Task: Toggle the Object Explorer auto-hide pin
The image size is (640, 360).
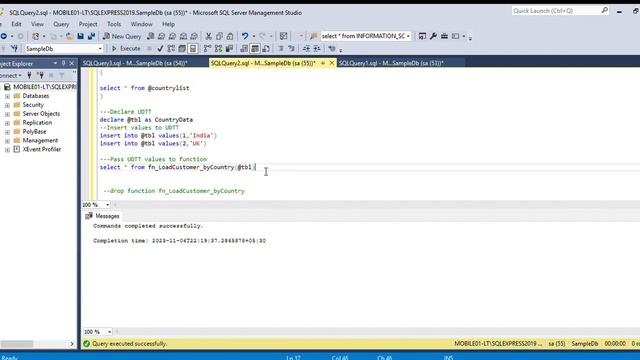Action: (63, 63)
